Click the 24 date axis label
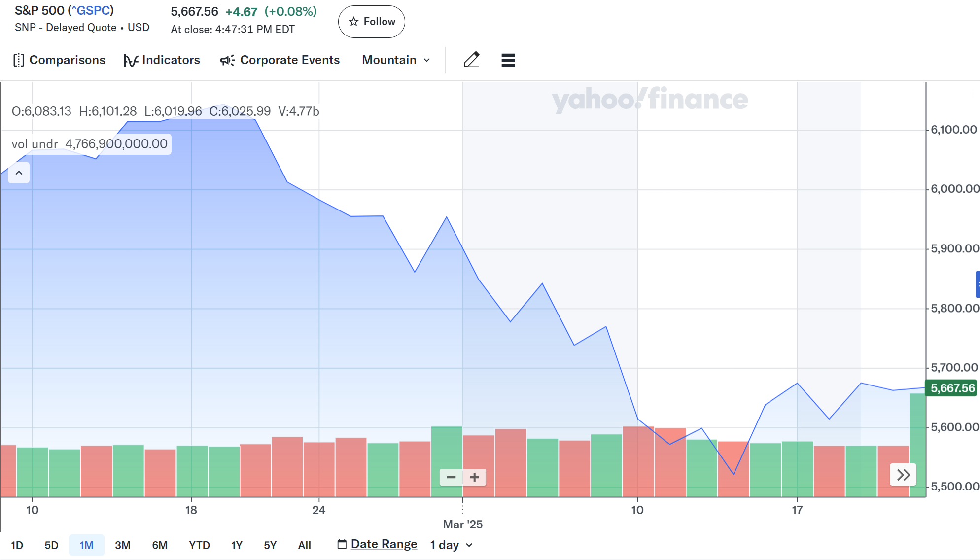Screen dimensions: 980x560 click(x=319, y=510)
